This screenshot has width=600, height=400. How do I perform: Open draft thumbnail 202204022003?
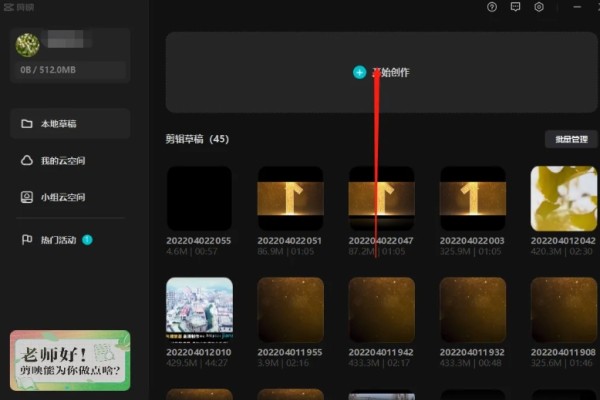(473, 198)
